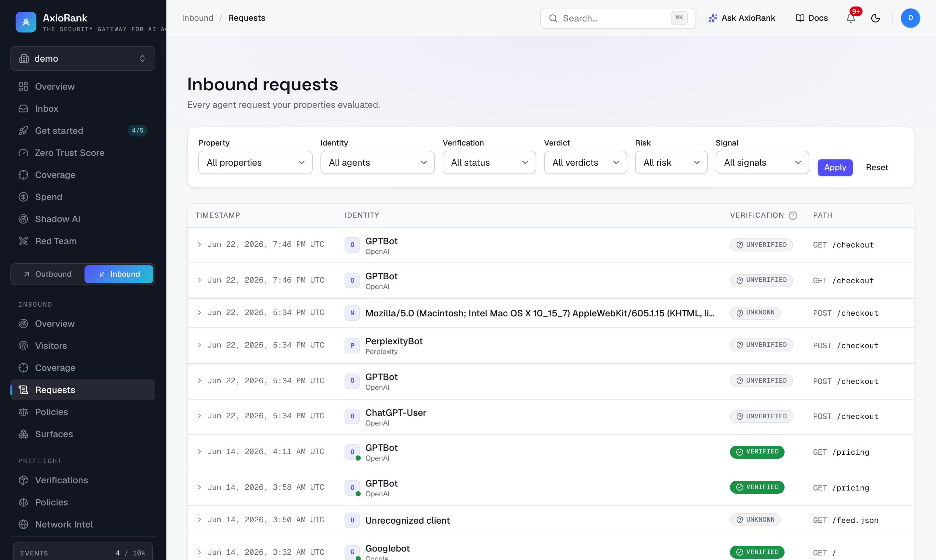Click the 3:58 AM GPTBot VERIFIED badge

tap(757, 487)
